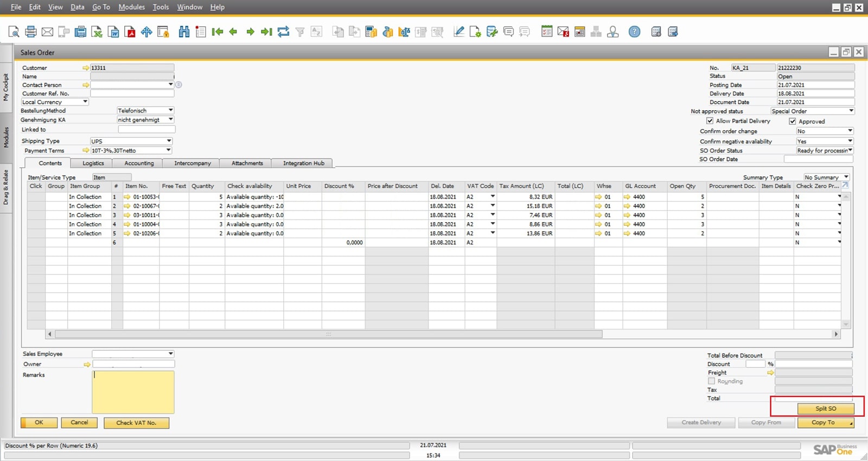Image resolution: width=868 pixels, height=461 pixels.
Task: Toggle Allow Partial Delivery checkbox
Action: [x=710, y=121]
